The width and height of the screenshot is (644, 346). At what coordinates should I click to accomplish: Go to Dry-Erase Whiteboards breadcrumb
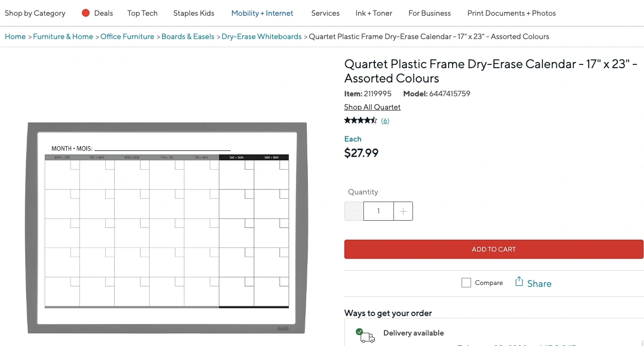tap(262, 36)
